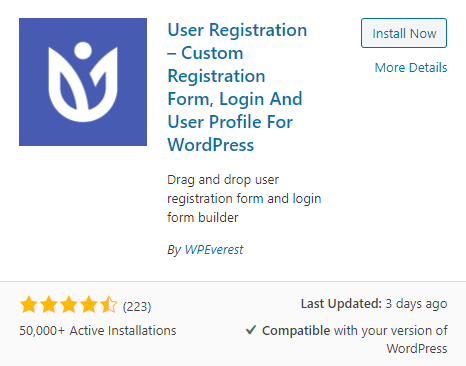The image size is (466, 366).
Task: Click the 'Compatible with your version of WordPress' text
Action: tap(355, 339)
